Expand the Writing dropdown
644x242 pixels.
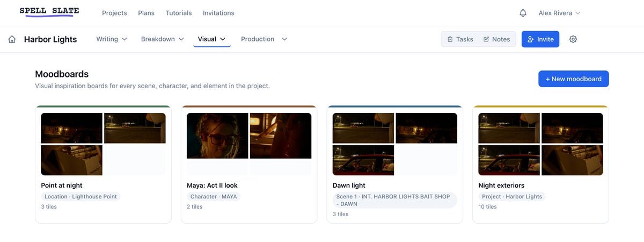click(112, 39)
